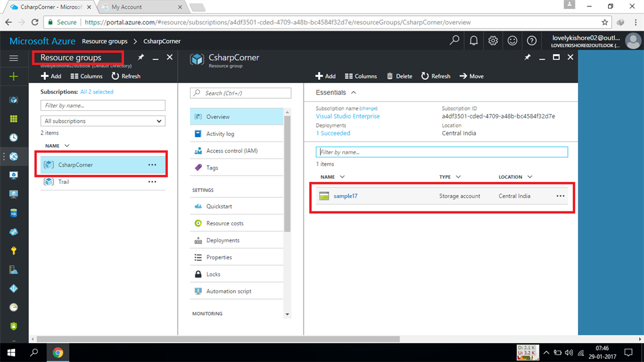Screen dimensions: 644x362
Task: Click Resource groups breadcrumb
Action: 104,41
